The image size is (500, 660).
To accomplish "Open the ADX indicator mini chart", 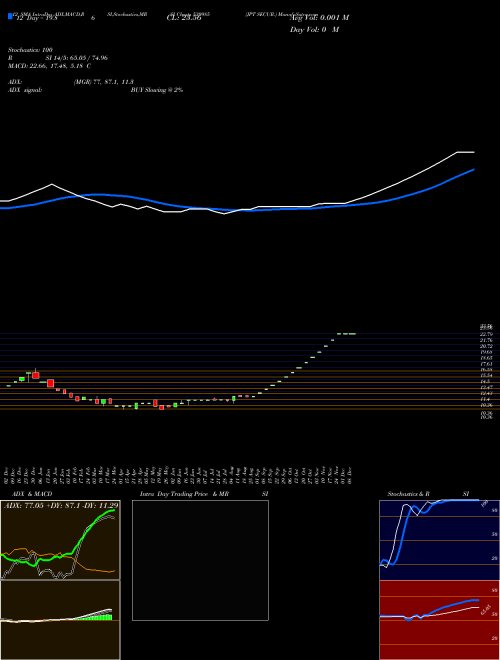I will 60,540.
